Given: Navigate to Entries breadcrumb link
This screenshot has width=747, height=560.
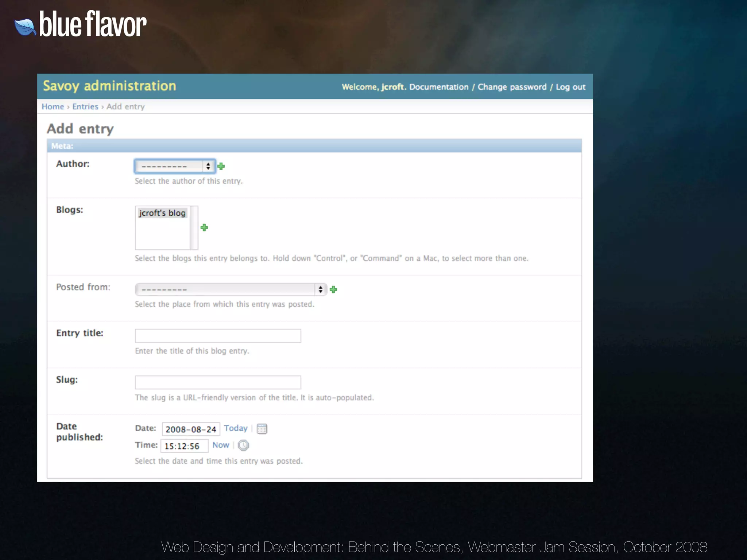Looking at the screenshot, I should tap(85, 106).
